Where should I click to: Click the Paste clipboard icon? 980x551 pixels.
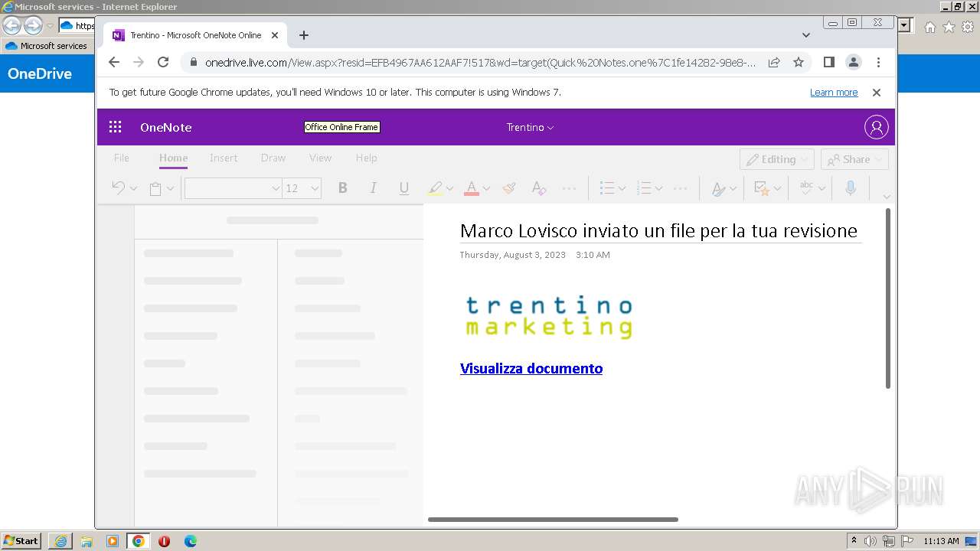pyautogui.click(x=155, y=188)
